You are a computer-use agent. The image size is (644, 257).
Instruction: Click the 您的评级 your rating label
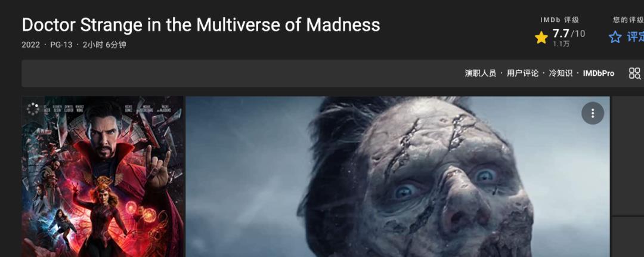pos(628,20)
